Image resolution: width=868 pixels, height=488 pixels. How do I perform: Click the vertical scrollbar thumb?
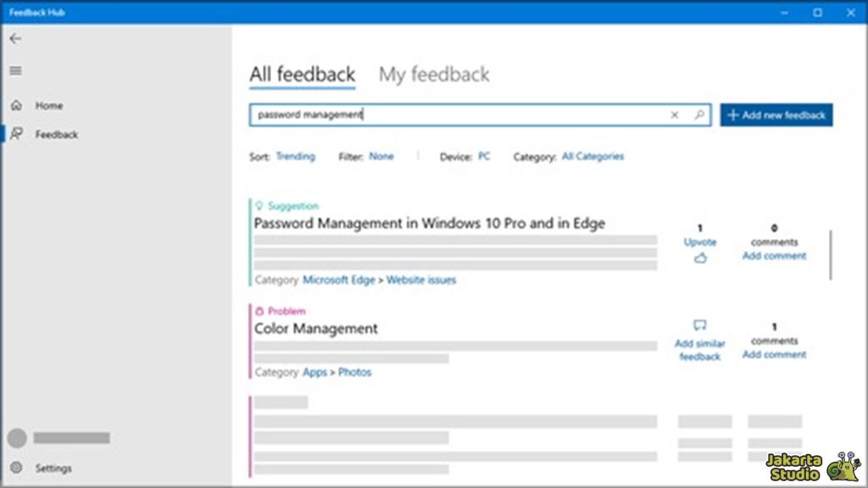tap(831, 254)
